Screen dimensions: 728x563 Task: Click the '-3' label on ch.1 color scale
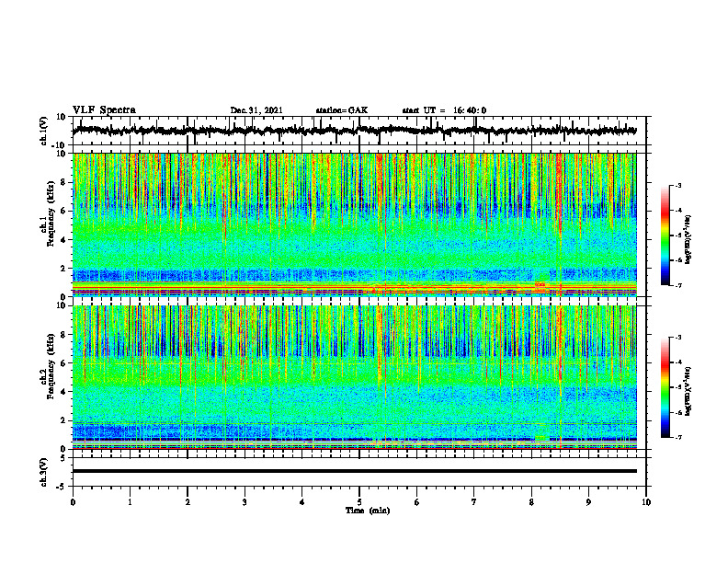677,186
